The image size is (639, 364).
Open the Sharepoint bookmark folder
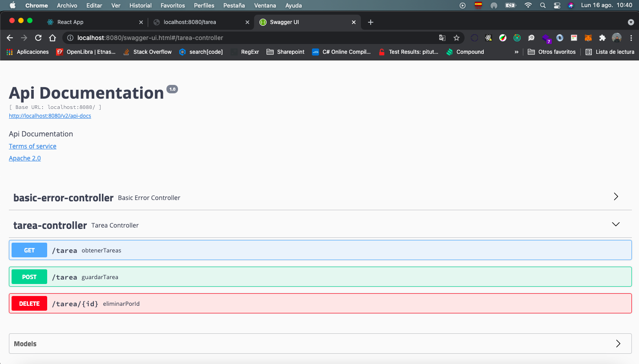point(285,52)
